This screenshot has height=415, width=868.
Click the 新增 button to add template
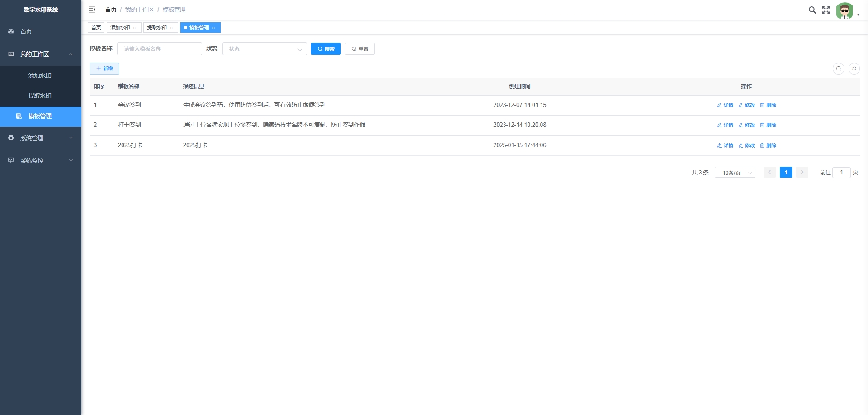(104, 69)
